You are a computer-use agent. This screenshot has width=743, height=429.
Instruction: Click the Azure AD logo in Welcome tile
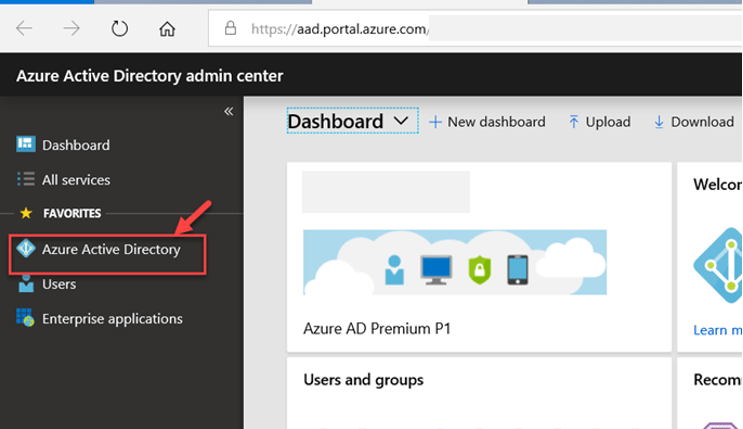[718, 265]
